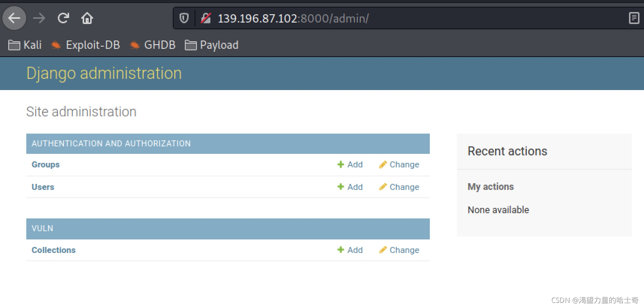This screenshot has width=644, height=307.
Task: Open the GHDB bookmark
Action: 152,45
